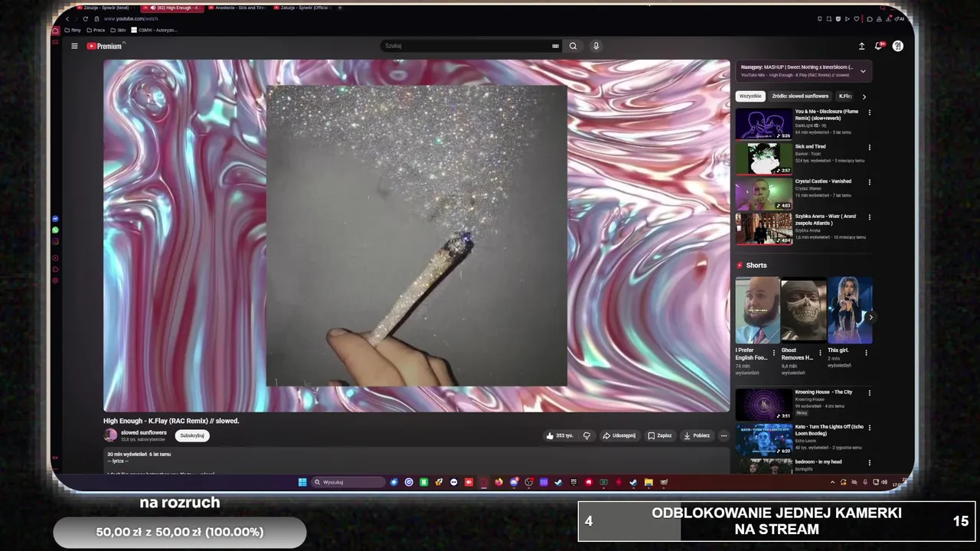Image resolution: width=980 pixels, height=551 pixels.
Task: Reload the page with refresh icon
Action: (x=85, y=18)
